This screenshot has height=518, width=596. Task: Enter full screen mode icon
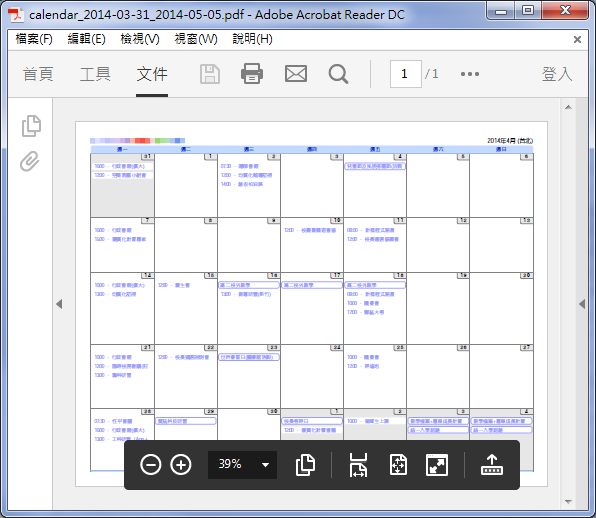click(437, 464)
